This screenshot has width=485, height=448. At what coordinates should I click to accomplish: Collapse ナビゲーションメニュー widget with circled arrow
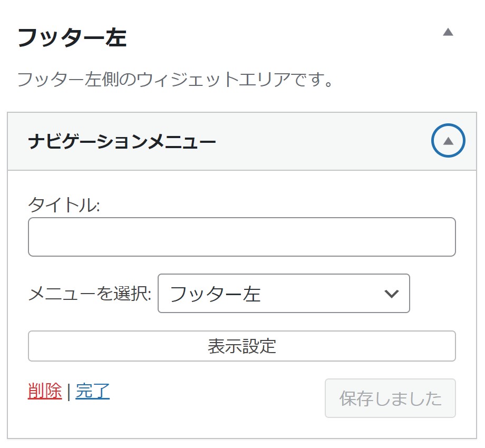pos(448,141)
